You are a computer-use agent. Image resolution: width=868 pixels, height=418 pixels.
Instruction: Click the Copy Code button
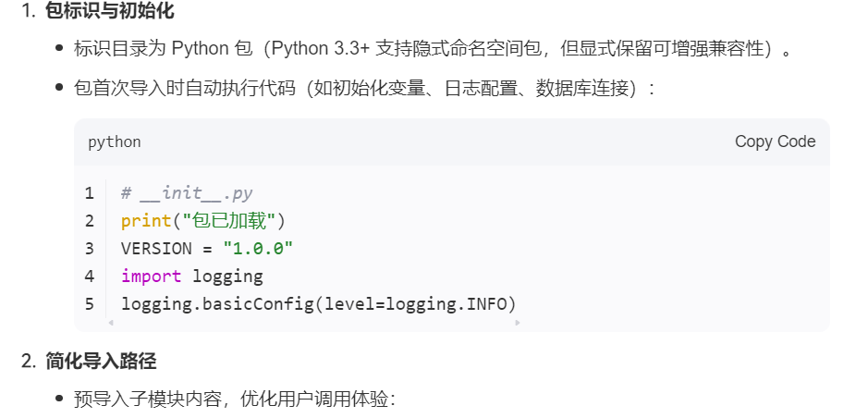775,141
